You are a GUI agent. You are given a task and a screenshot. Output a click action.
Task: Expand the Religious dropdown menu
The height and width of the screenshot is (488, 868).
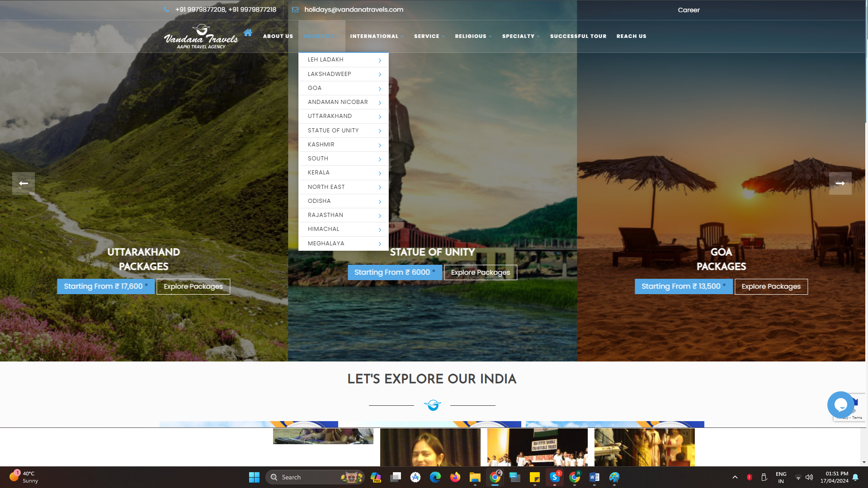(473, 36)
